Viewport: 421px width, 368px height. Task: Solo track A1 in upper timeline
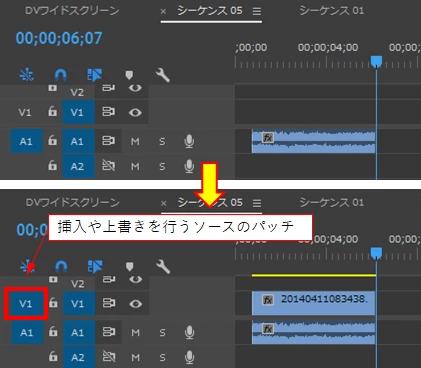pyautogui.click(x=162, y=141)
